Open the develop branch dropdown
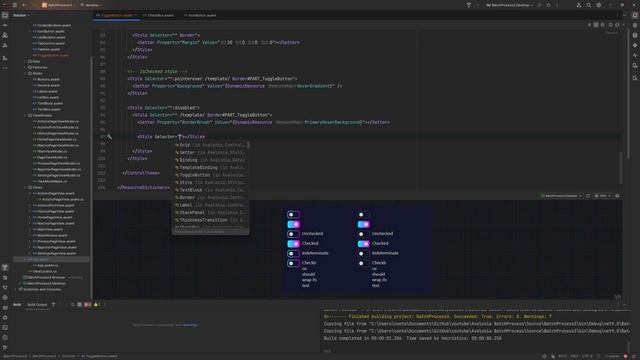Viewport: 640px width, 360px height. coord(91,5)
